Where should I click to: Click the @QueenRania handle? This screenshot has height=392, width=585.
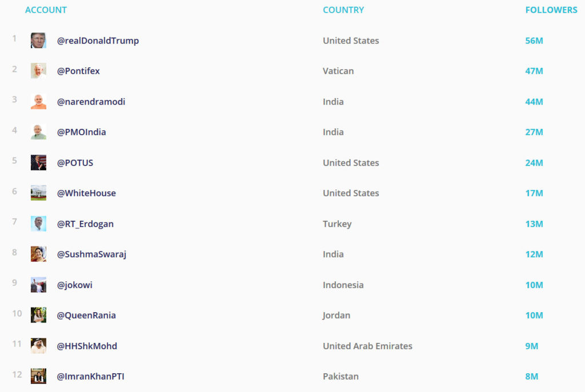(x=85, y=316)
